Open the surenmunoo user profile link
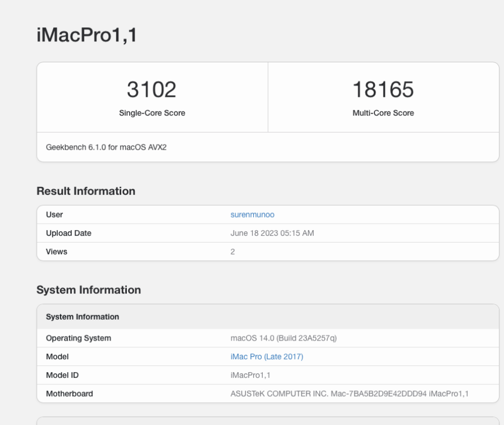504x425 pixels. pos(253,215)
